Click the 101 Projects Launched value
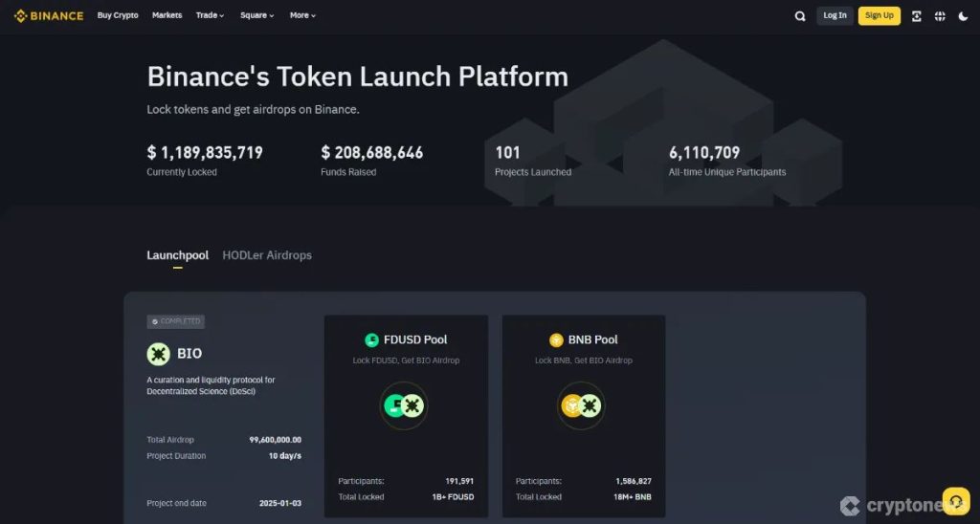Screen dimensions: 980x524 tap(507, 152)
